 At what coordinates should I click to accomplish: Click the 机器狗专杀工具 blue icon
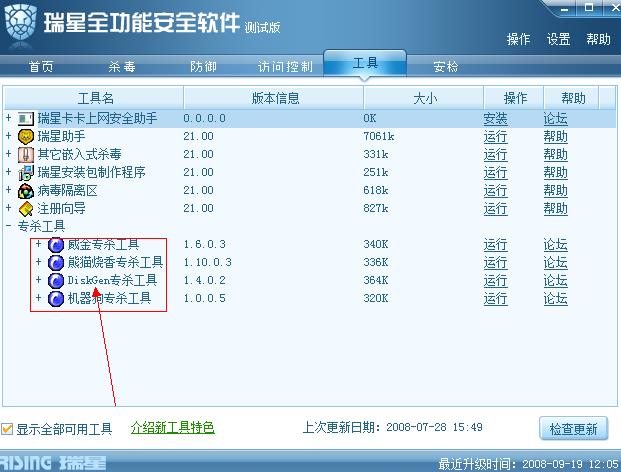click(56, 299)
